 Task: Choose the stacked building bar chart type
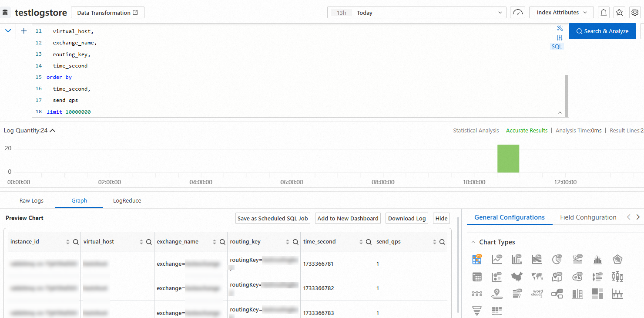[577, 294]
